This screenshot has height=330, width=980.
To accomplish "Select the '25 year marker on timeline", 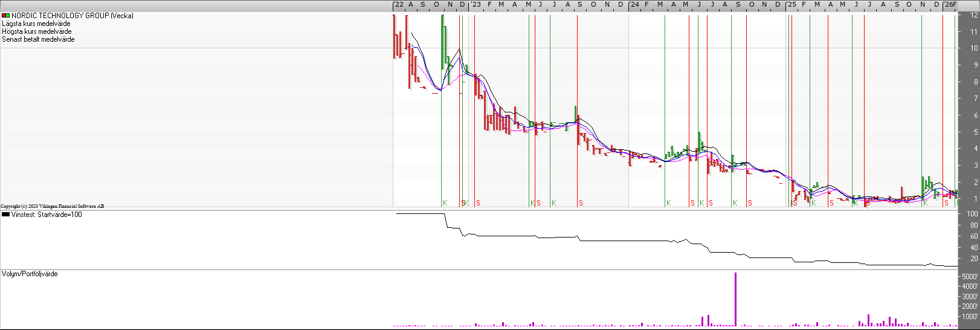I will coord(791,4).
